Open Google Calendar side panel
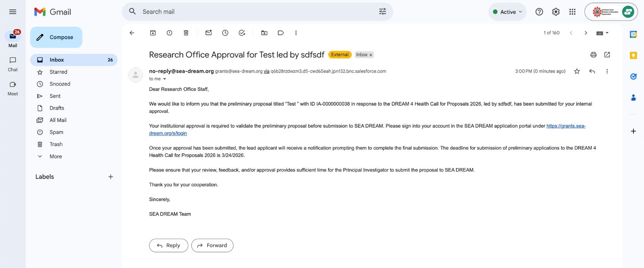 click(633, 34)
